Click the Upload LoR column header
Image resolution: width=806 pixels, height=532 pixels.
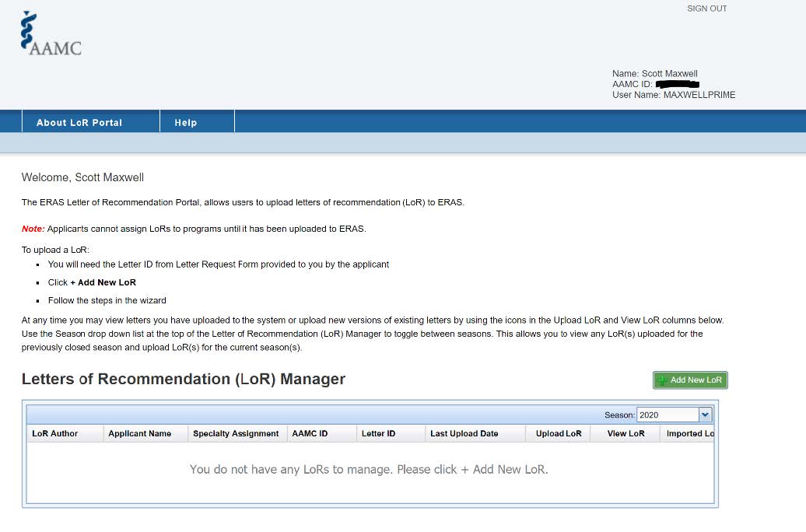click(x=559, y=433)
